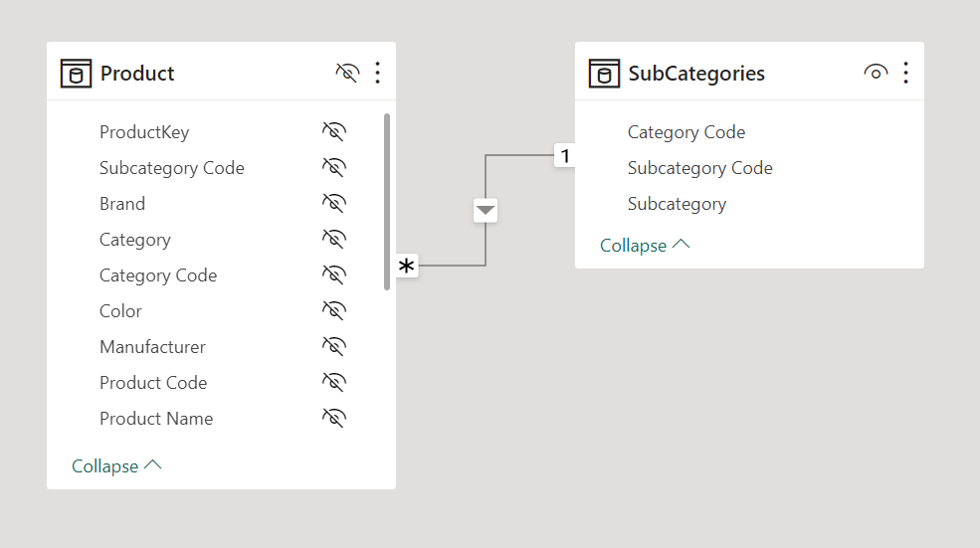
Task: Toggle visibility of Product Name column
Action: click(333, 419)
